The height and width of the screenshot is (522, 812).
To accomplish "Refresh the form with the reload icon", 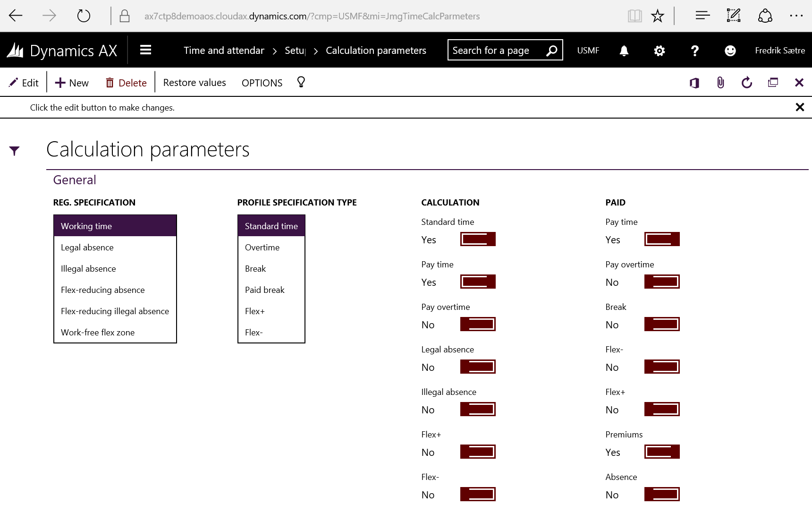I will pos(746,83).
